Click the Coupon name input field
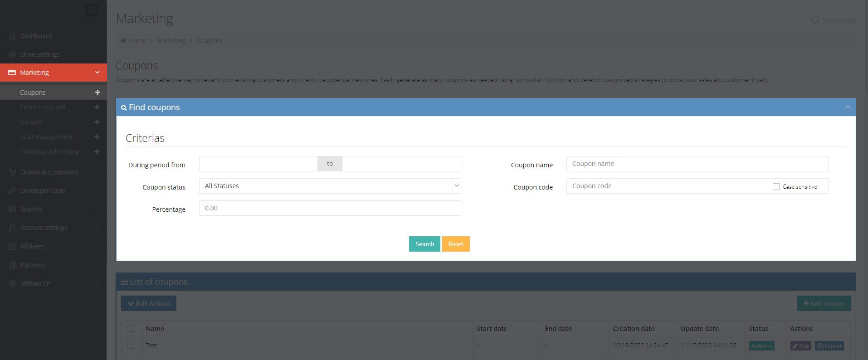Viewport: 868px width, 360px height. coord(697,164)
